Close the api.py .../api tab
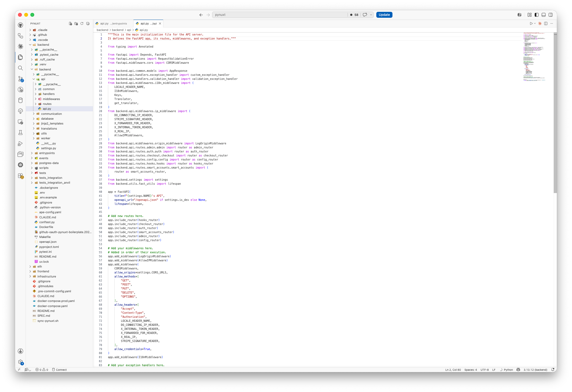The width and height of the screenshot is (572, 392). pos(160,24)
